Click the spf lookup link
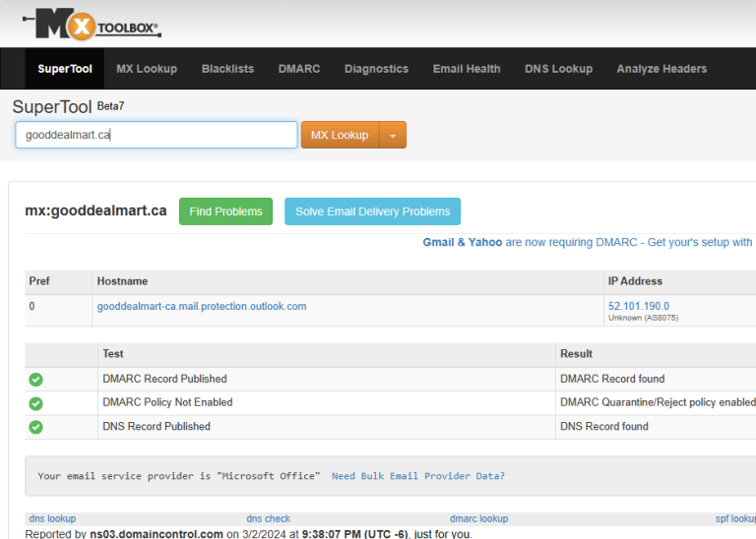Image resolution: width=756 pixels, height=539 pixels. 735,518
